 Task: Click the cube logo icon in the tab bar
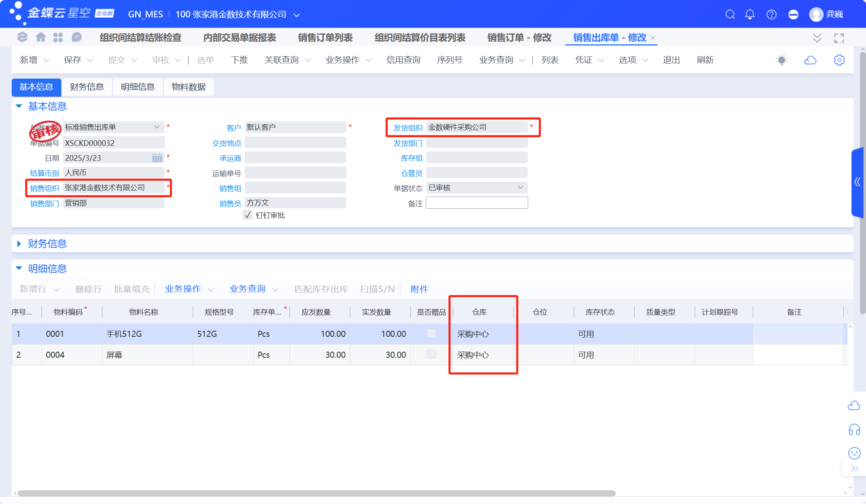click(x=22, y=37)
